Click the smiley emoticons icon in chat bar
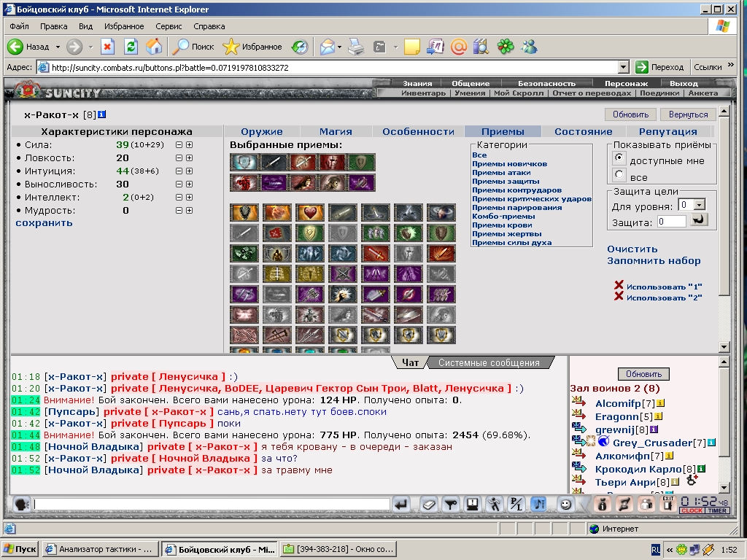This screenshot has height=560, width=747. coord(565,505)
